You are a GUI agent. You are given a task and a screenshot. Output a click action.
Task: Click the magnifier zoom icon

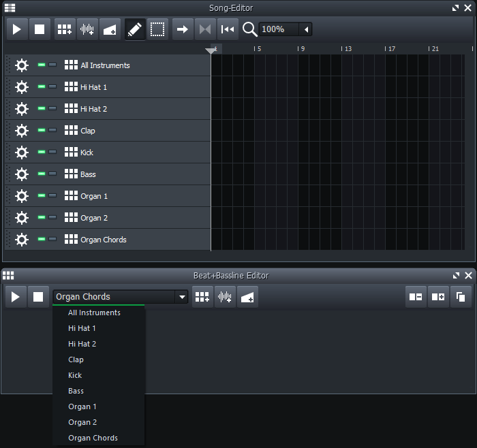(250, 29)
